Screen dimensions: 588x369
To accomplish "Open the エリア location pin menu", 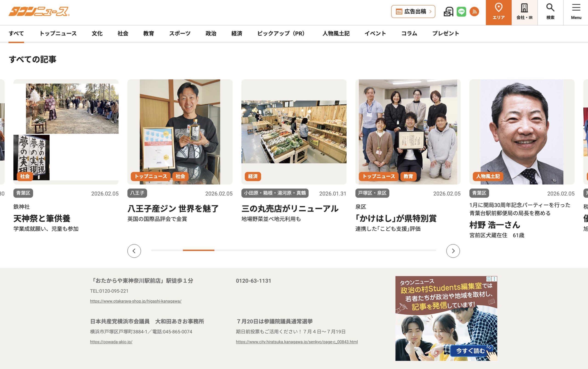I will (498, 12).
